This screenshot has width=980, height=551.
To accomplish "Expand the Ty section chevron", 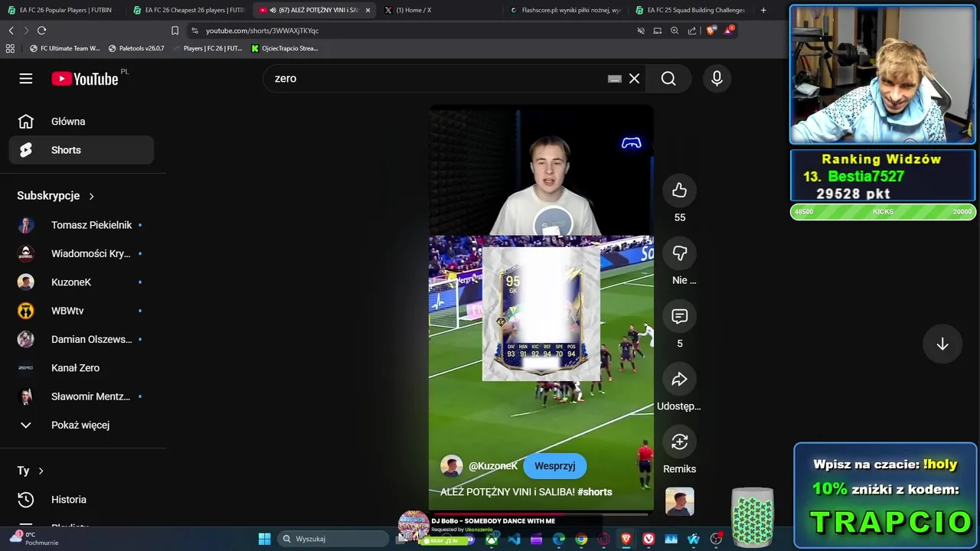I will click(x=41, y=471).
